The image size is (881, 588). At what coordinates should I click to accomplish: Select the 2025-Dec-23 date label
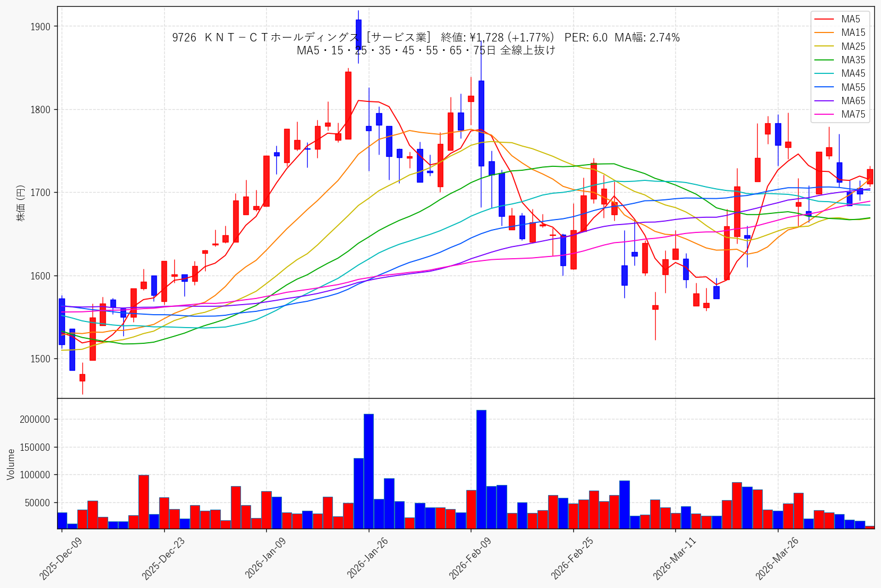tap(163, 558)
